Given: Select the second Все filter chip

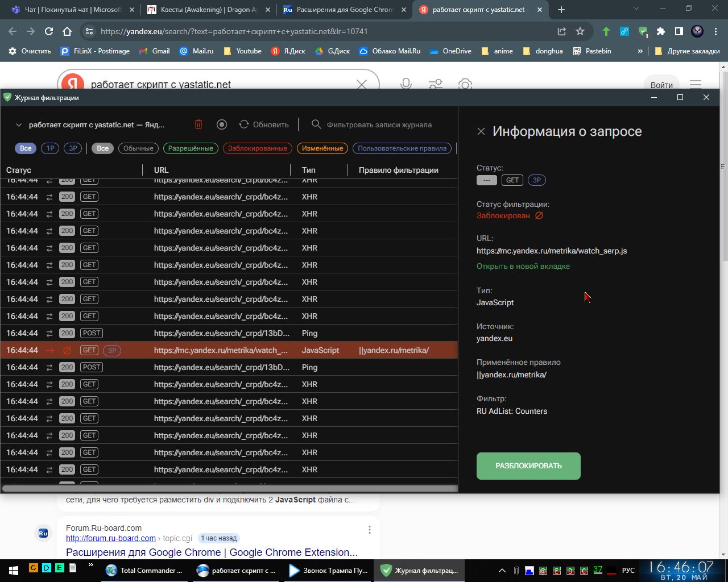Looking at the screenshot, I should (102, 148).
